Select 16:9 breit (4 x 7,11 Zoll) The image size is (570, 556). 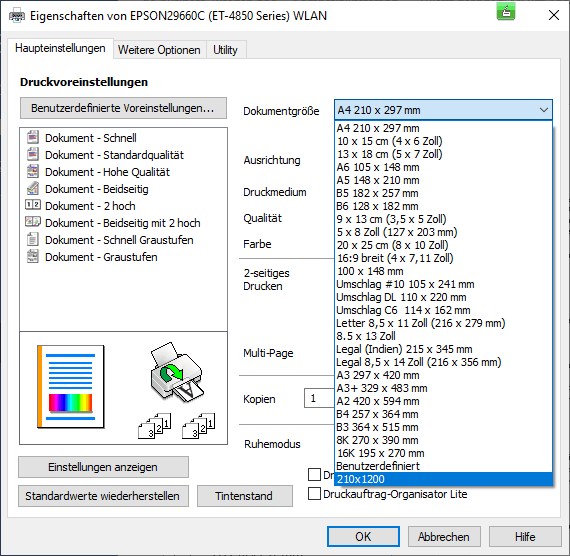coord(443,258)
